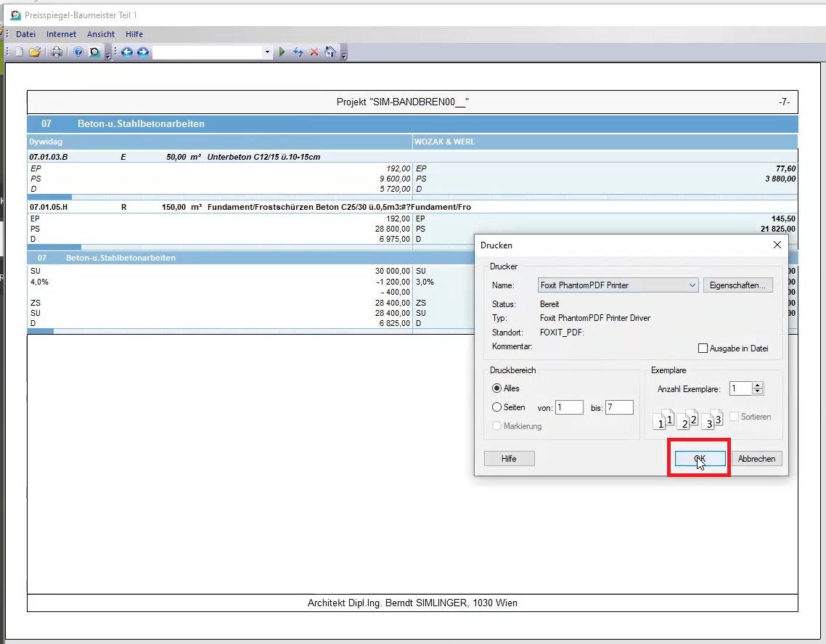Open file with the folder icon

[34, 52]
